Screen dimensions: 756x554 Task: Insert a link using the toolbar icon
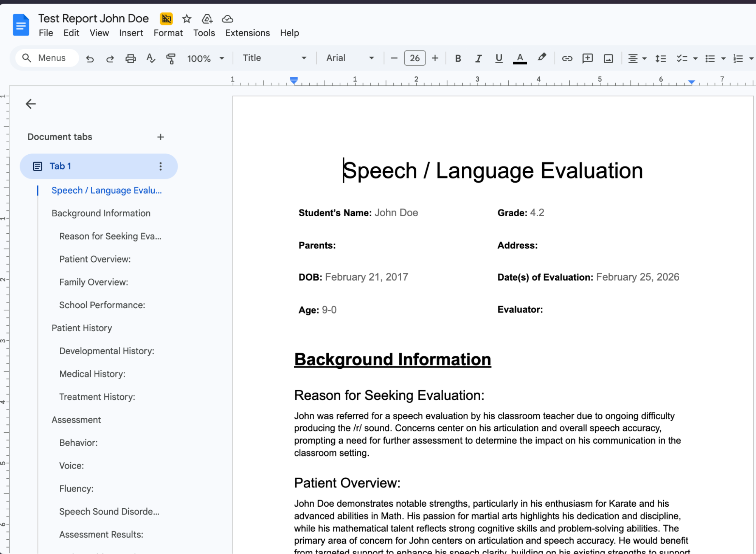pos(567,58)
